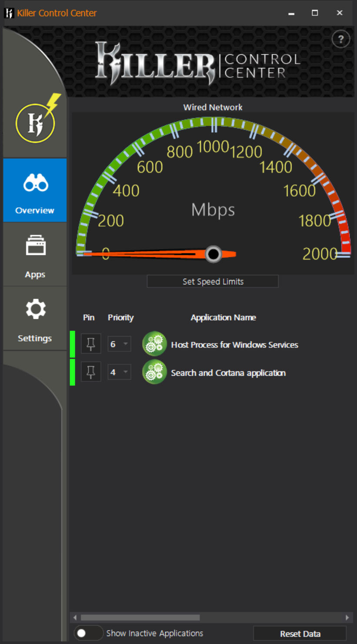Image resolution: width=357 pixels, height=644 pixels.
Task: Open priority dropdown for Host Process row
Action: 119,344
